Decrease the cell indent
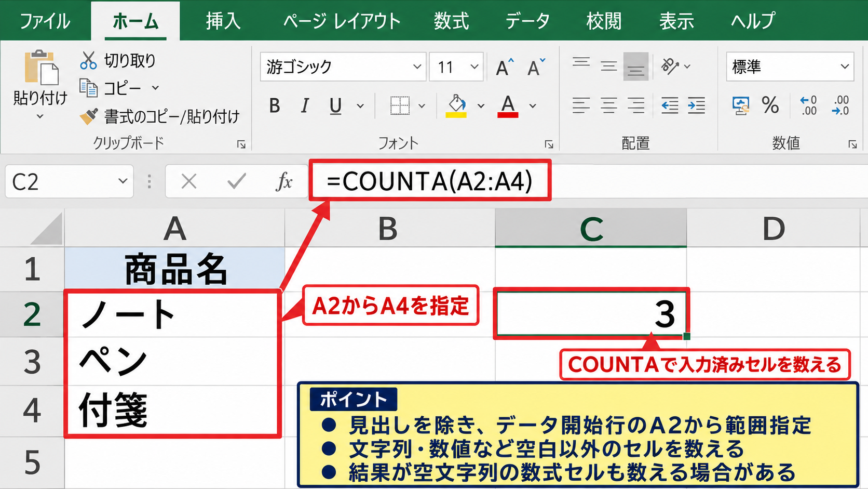 coord(670,105)
